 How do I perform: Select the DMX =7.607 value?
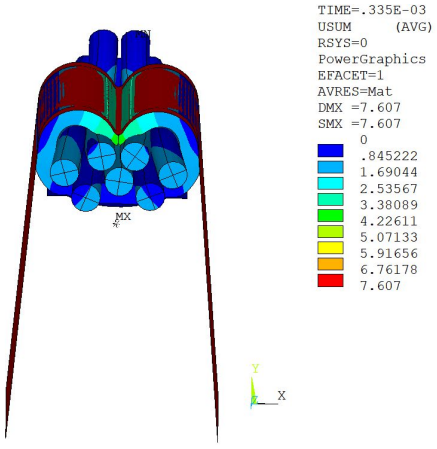click(x=359, y=108)
